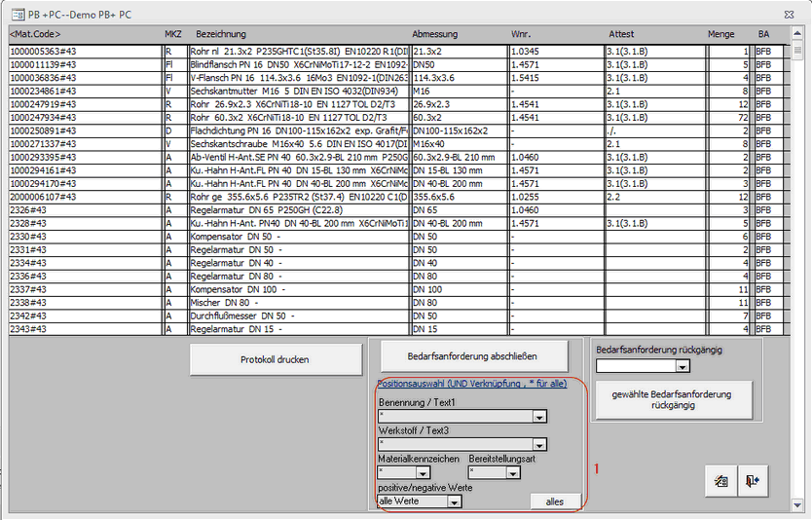Expand the Werkstoff / Text3 dropdown
The width and height of the screenshot is (812, 520).
tap(537, 445)
